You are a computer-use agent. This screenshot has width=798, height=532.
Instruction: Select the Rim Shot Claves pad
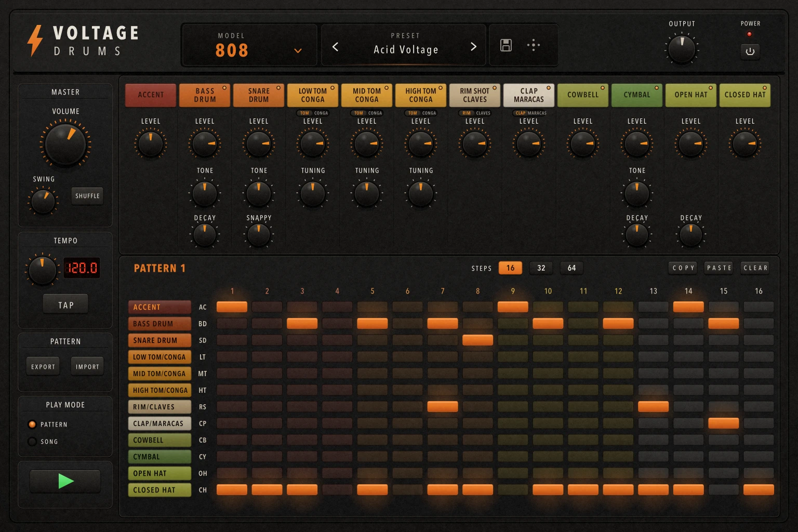[x=475, y=95]
